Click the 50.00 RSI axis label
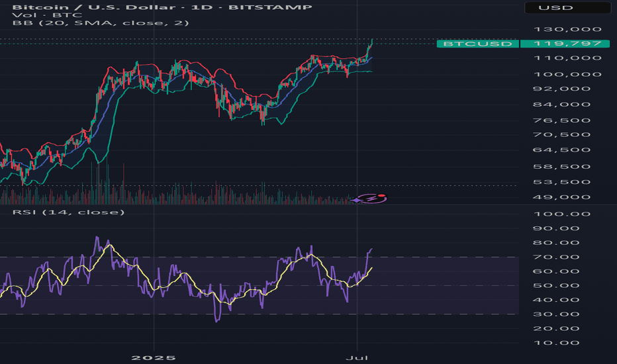This screenshot has width=617, height=364. coord(556,286)
